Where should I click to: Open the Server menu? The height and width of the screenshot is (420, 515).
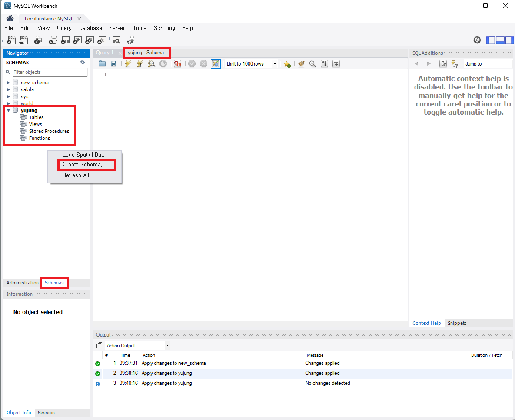point(117,28)
